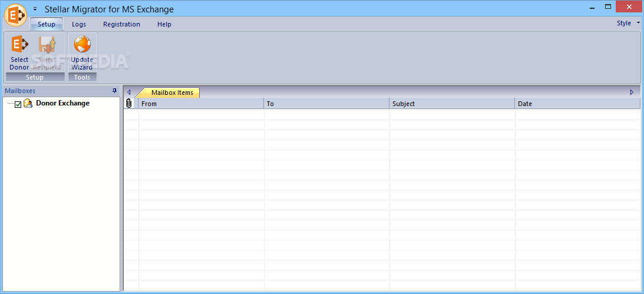Click the Donor Exchange mailbox icon
This screenshot has height=294, width=644.
pos(28,104)
